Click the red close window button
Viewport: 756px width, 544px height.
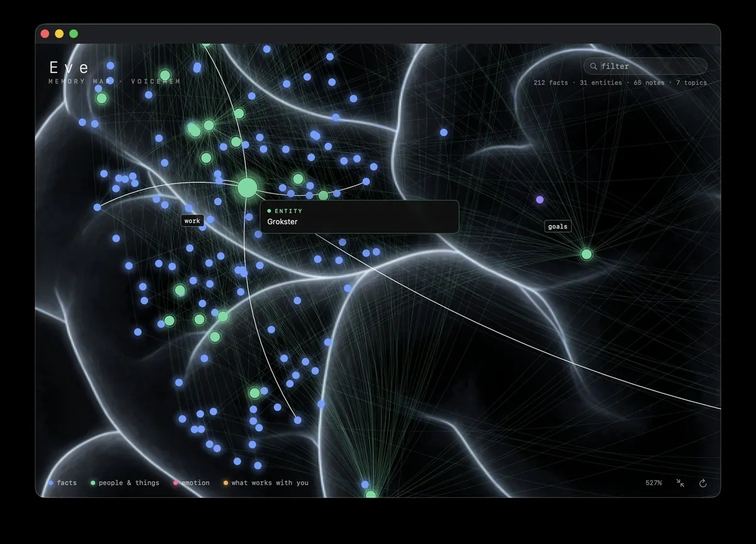45,33
